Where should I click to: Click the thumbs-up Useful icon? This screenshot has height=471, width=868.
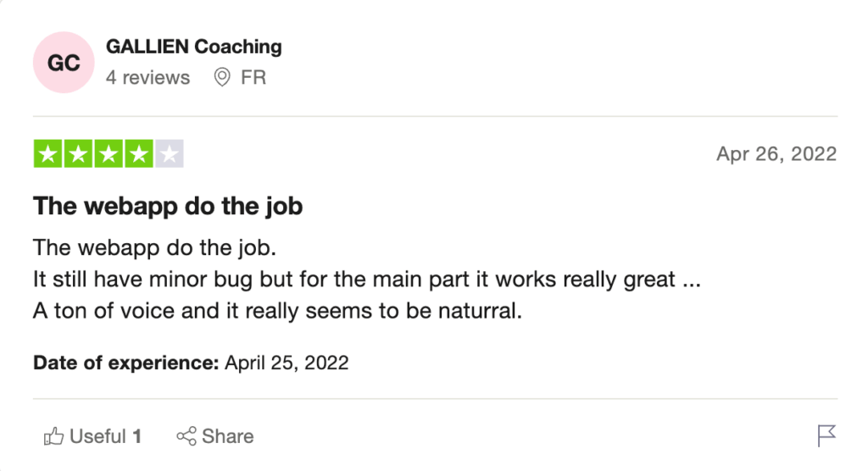coord(53,436)
